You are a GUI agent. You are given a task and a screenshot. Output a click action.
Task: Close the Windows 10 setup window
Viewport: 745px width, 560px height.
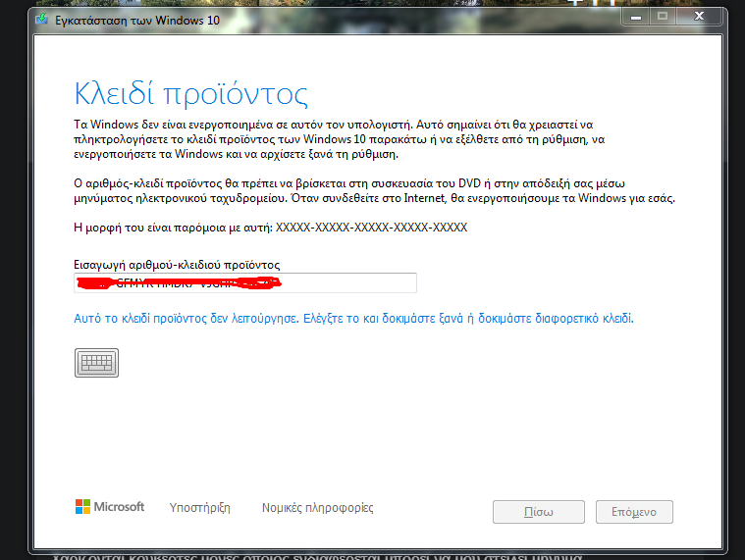pyautogui.click(x=699, y=16)
